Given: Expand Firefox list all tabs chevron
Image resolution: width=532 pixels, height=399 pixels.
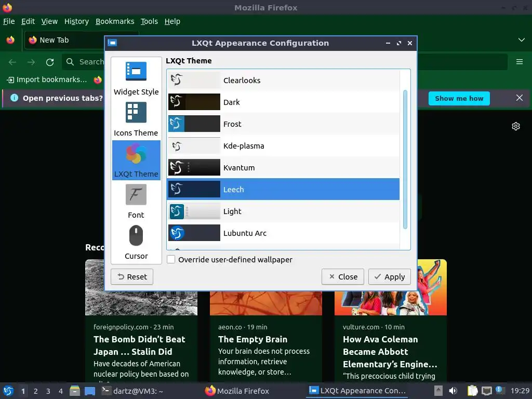Looking at the screenshot, I should click(x=522, y=40).
